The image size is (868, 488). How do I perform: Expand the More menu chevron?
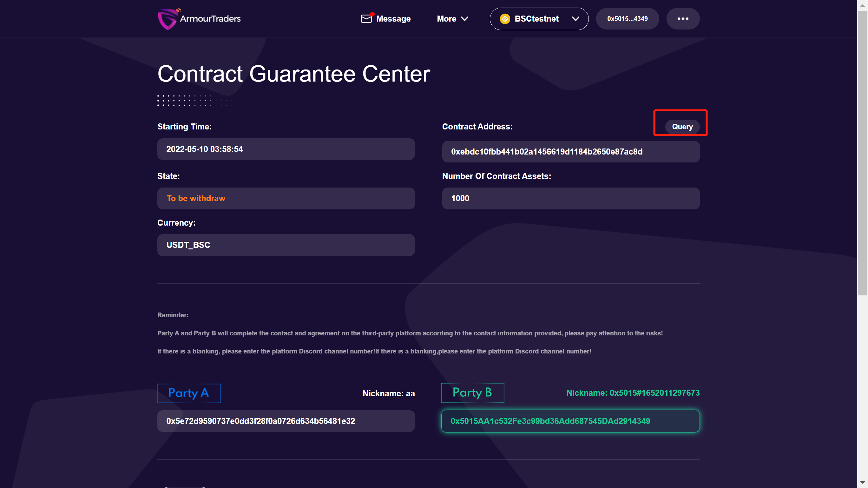click(465, 19)
